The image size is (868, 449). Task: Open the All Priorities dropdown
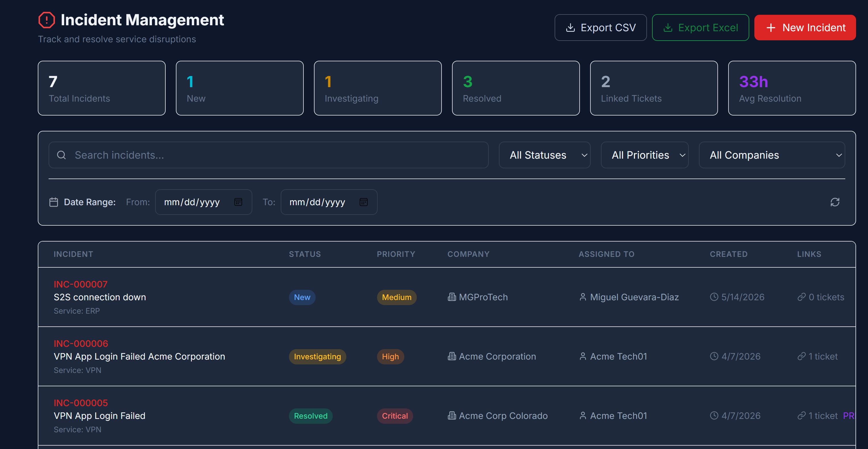point(644,155)
